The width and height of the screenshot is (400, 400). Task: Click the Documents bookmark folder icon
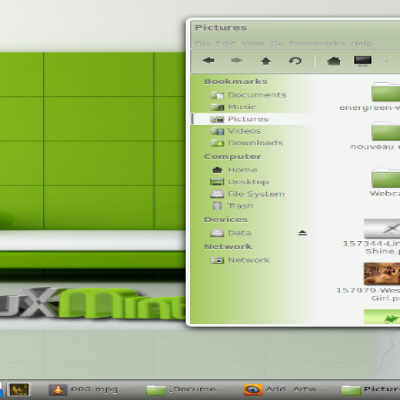tap(217, 95)
